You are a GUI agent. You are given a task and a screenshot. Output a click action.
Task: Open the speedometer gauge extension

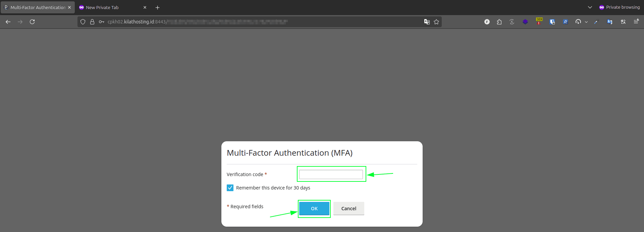pos(578,22)
